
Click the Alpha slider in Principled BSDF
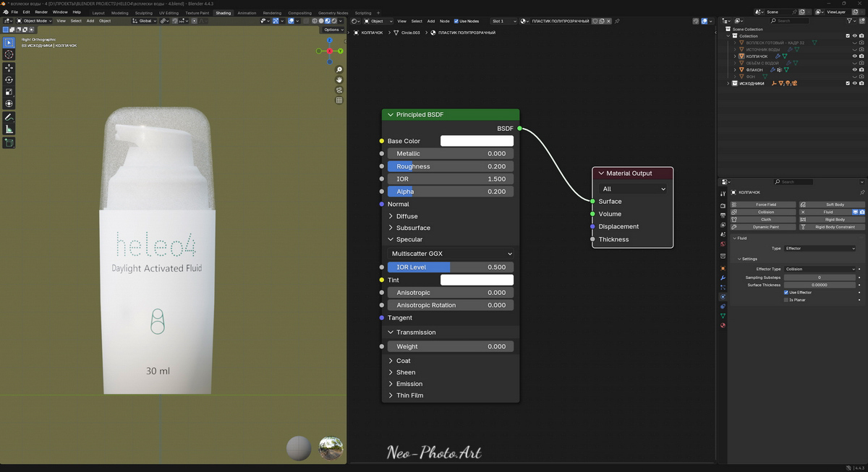coord(451,192)
